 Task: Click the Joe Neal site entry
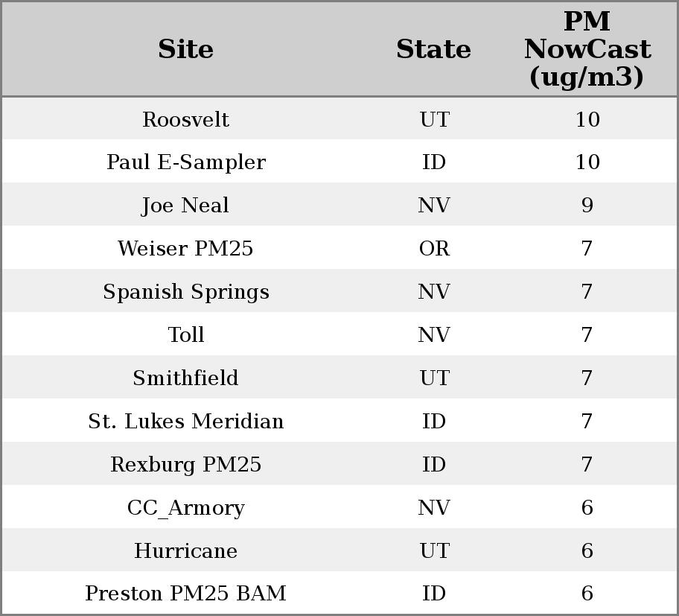(185, 206)
